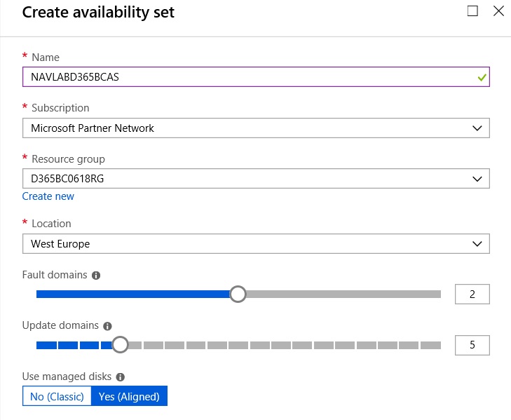Image resolution: width=511 pixels, height=420 pixels.
Task: Select Yes (Aligned) managed disks option
Action: [129, 396]
